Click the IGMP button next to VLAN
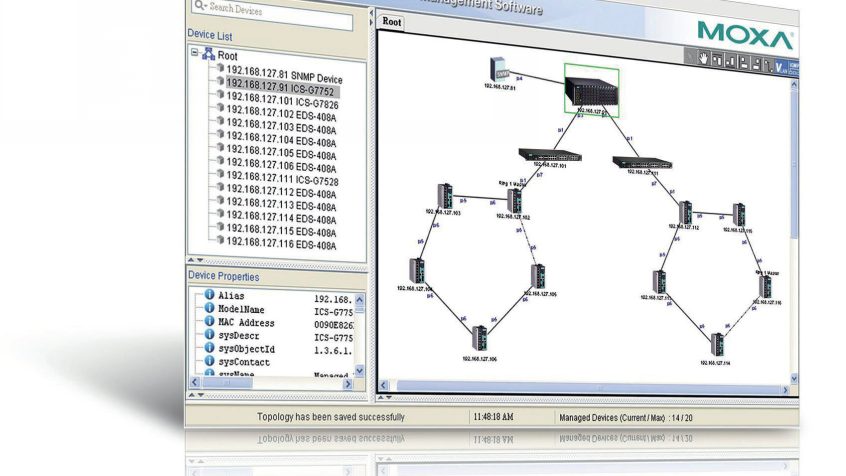This screenshot has height=476, width=846. tap(794, 69)
